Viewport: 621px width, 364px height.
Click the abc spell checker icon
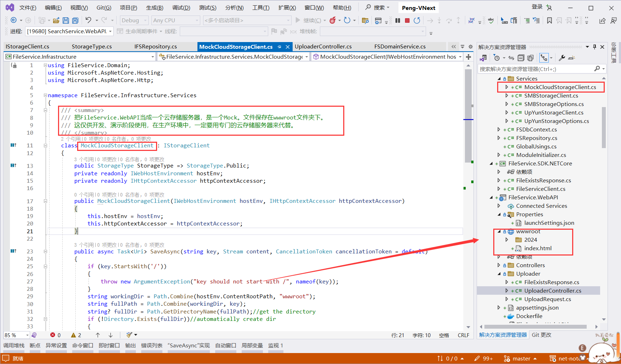pyautogui.click(x=491, y=20)
